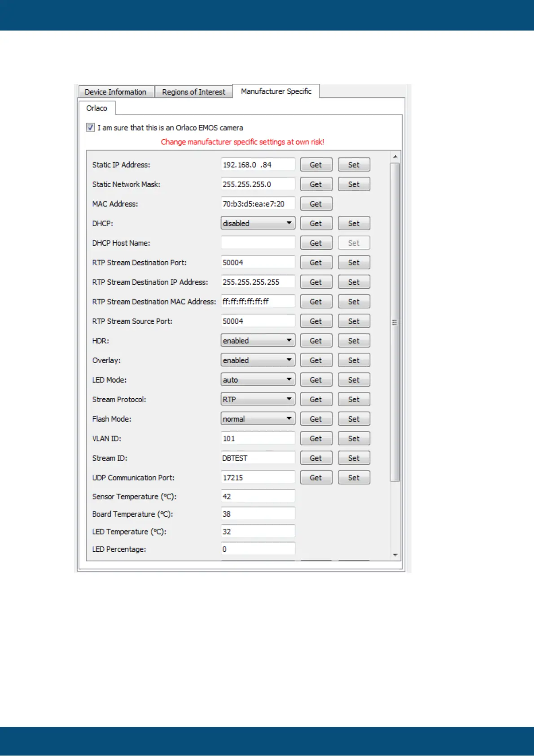
Task: Switch to the Device Information tab
Action: 116,92
